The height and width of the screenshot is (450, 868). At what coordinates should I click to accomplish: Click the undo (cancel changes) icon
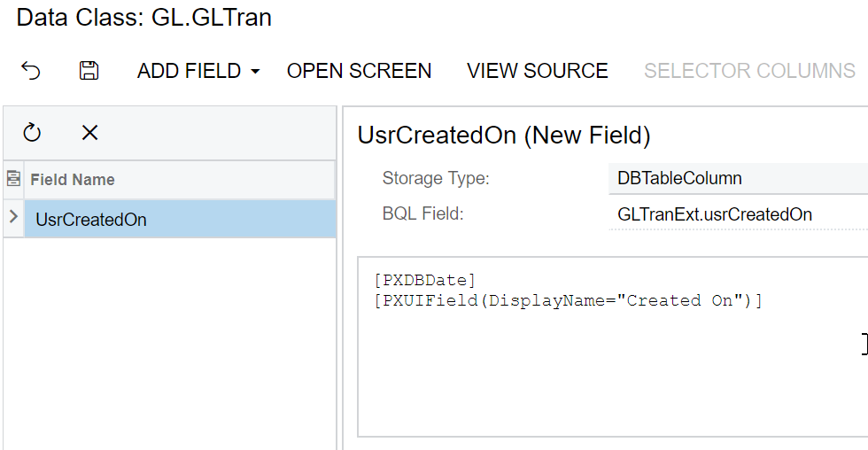pos(31,71)
